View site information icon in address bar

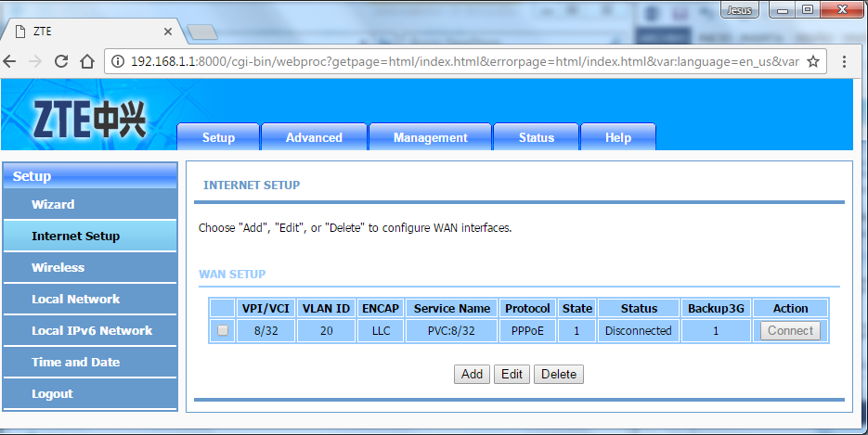[117, 61]
